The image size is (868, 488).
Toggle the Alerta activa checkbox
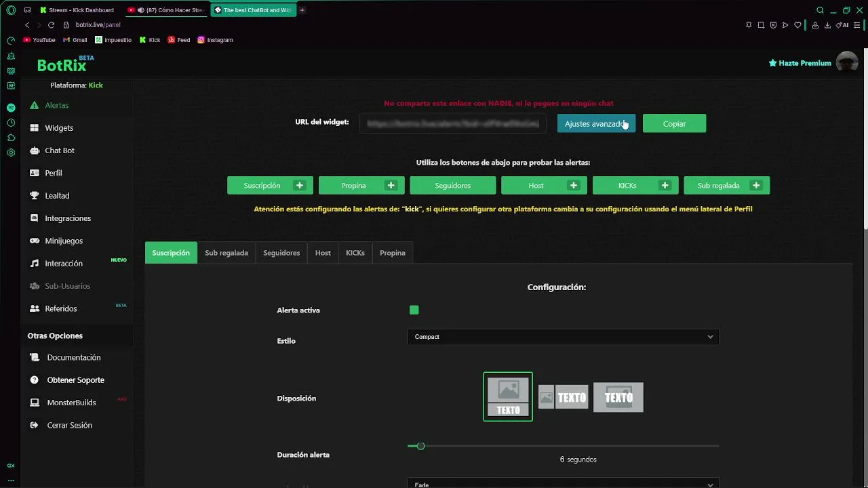414,310
